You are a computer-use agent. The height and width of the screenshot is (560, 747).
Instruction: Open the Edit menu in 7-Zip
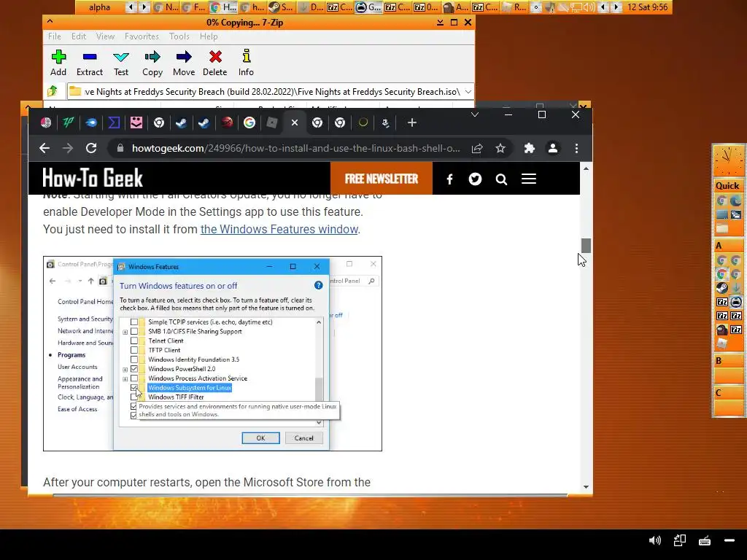tap(79, 36)
